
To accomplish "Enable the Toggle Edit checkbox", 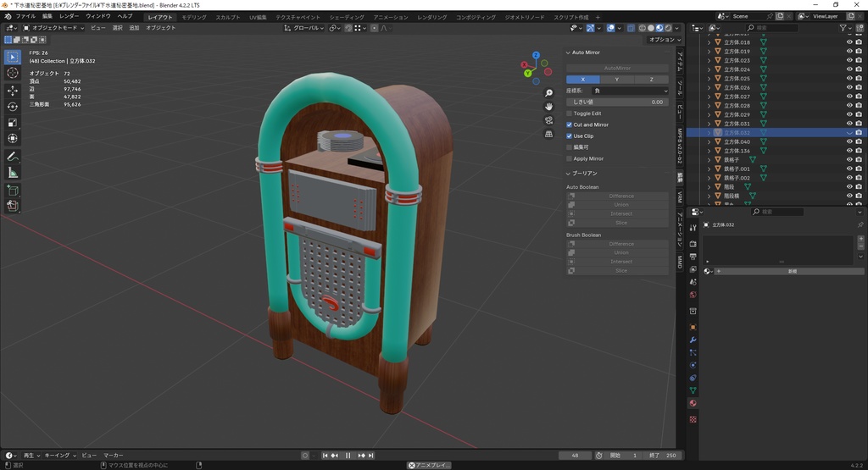I will click(x=569, y=113).
